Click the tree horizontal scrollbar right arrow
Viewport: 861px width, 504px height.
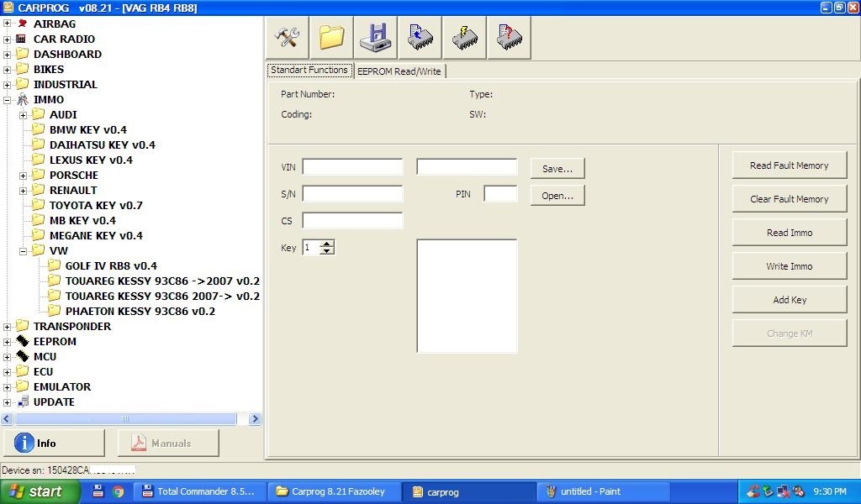click(254, 419)
